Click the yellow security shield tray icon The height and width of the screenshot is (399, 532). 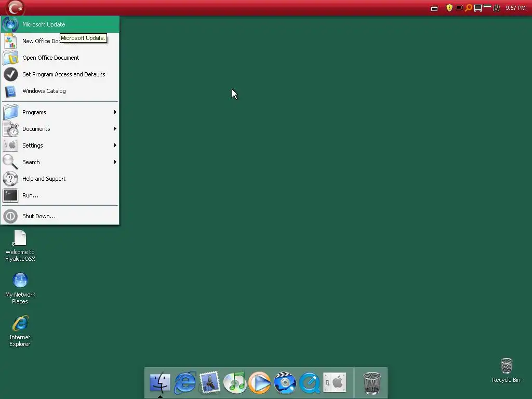(x=449, y=7)
